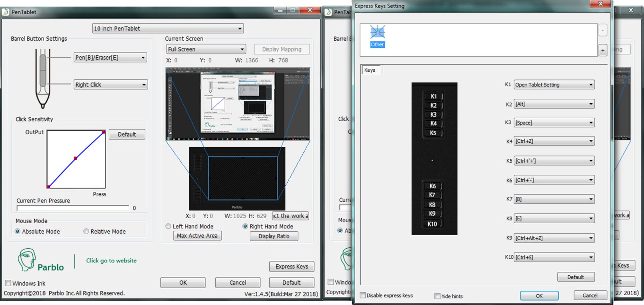Click the K1 key on tablet diagram
This screenshot has width=644, height=305.
coord(433,96)
